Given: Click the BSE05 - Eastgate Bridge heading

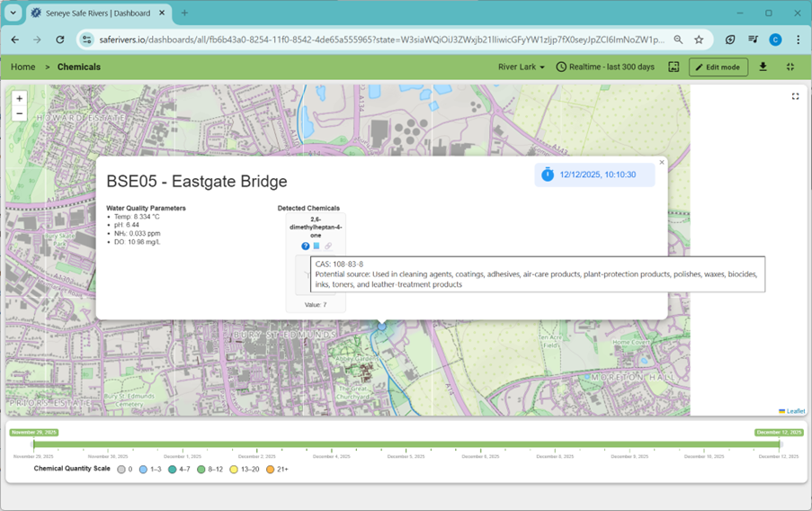Looking at the screenshot, I should pos(197,182).
